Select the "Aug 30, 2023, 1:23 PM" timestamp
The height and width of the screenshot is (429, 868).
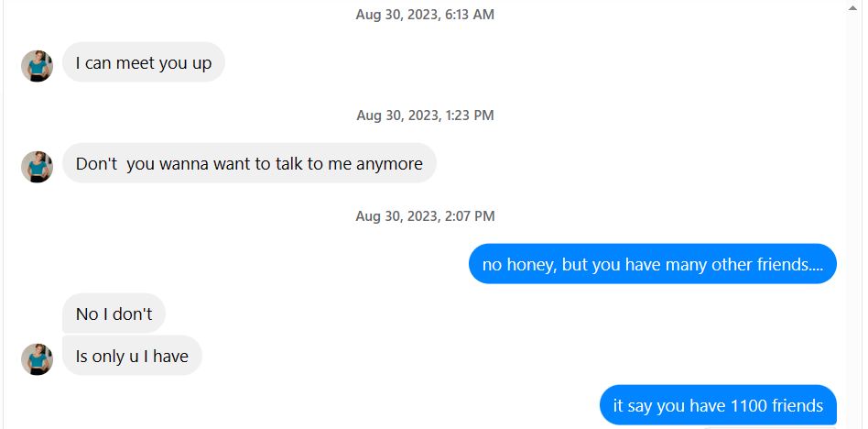point(425,115)
